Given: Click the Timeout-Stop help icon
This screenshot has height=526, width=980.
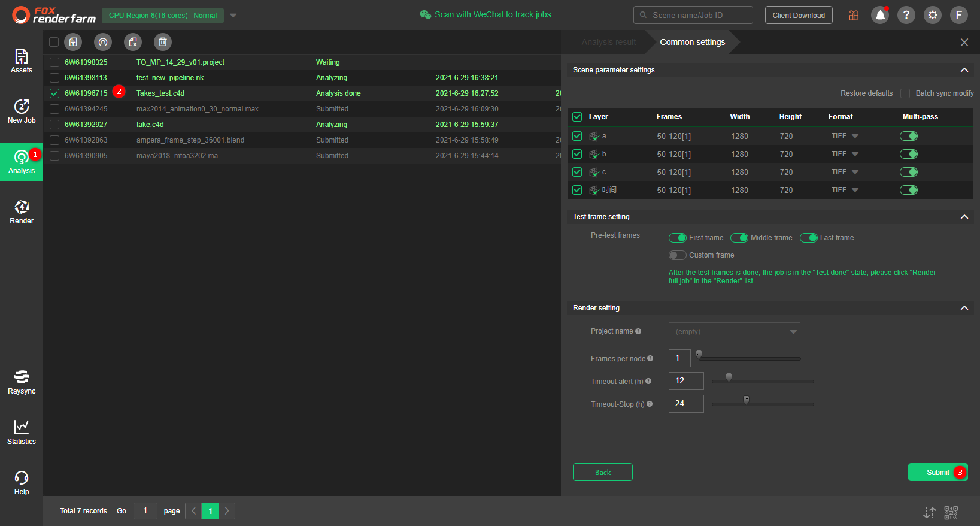Looking at the screenshot, I should (x=650, y=404).
